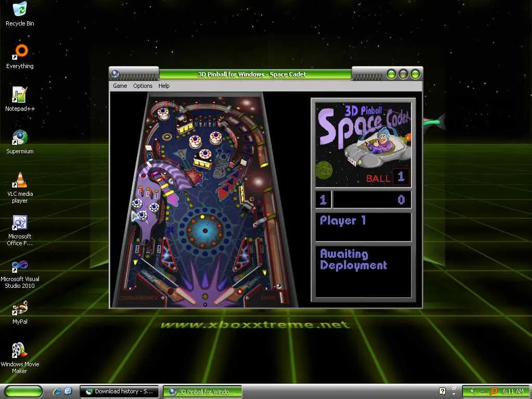Click the player score value 0
The height and width of the screenshot is (399, 532).
click(401, 199)
